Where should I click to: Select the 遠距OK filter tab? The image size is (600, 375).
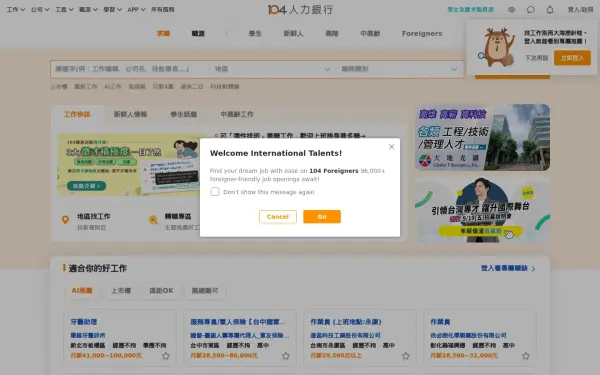[161, 290]
